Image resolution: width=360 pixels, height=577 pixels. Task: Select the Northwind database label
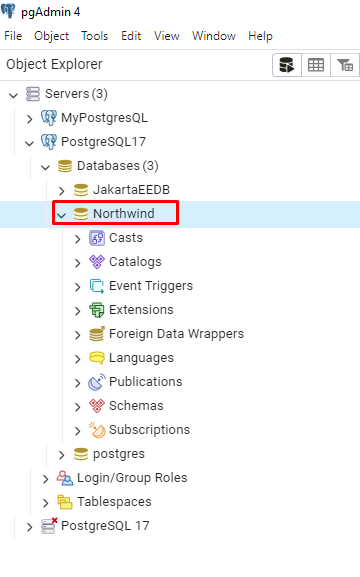[x=124, y=213]
